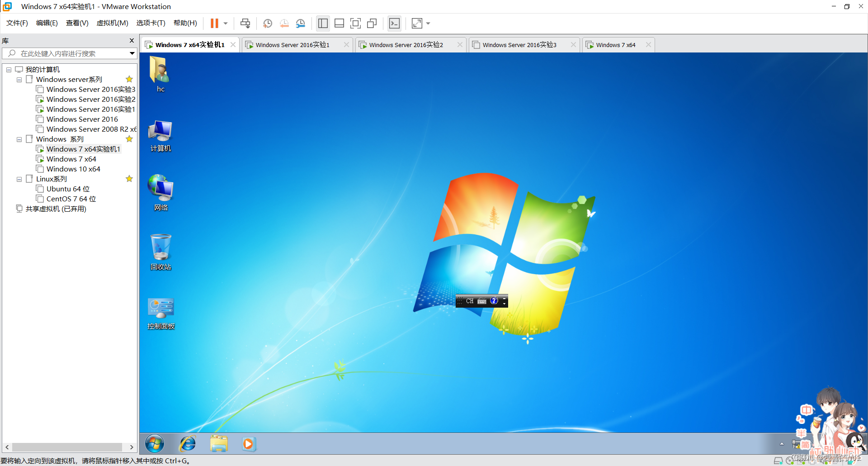Click the revert to snapshot icon
Viewport: 868px width, 466px height.
point(284,23)
